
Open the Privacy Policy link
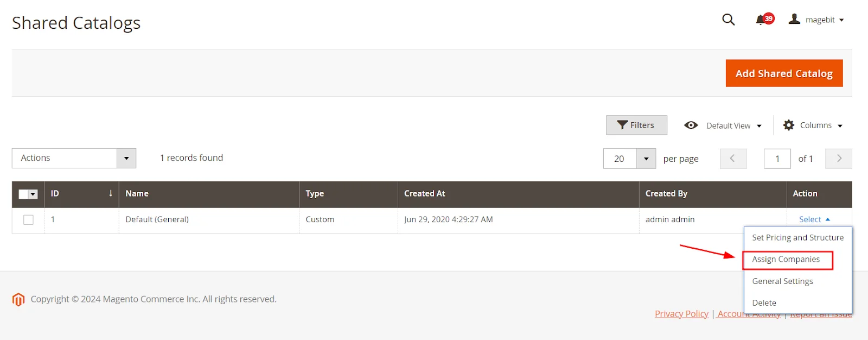point(681,313)
